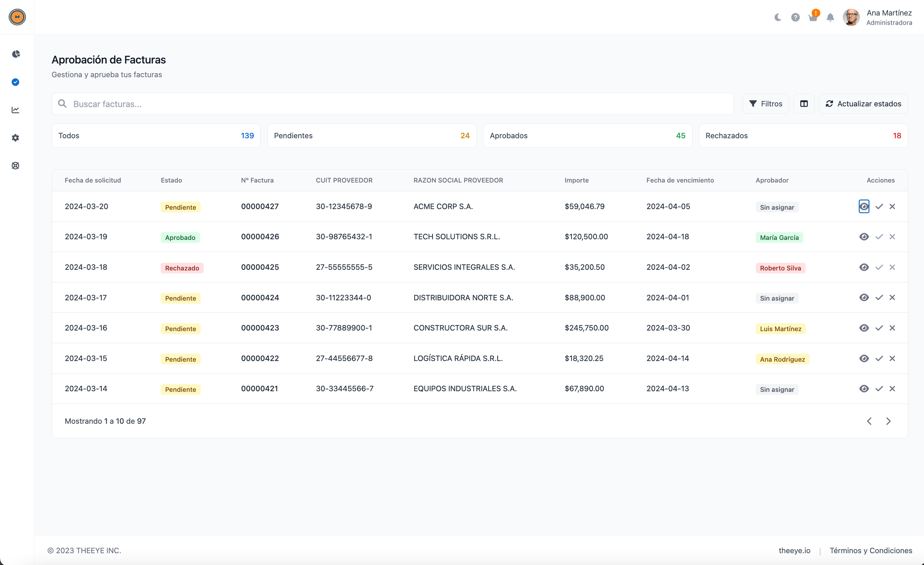Open the settings gear in the sidebar

point(16,138)
